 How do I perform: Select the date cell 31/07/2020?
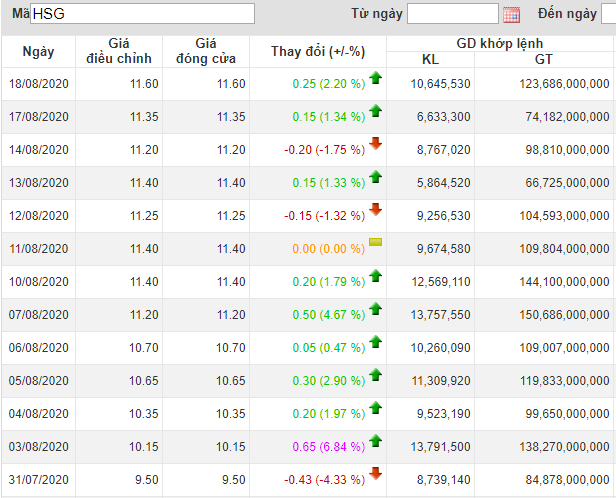pyautogui.click(x=38, y=480)
